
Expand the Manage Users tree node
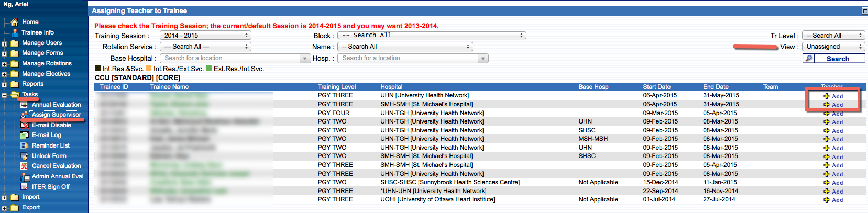point(4,43)
